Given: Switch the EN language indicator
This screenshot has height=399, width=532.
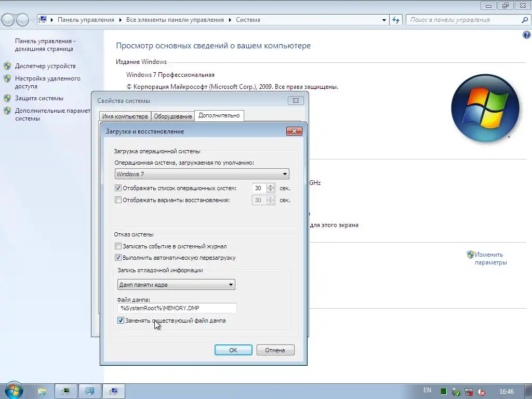Looking at the screenshot, I should [427, 390].
